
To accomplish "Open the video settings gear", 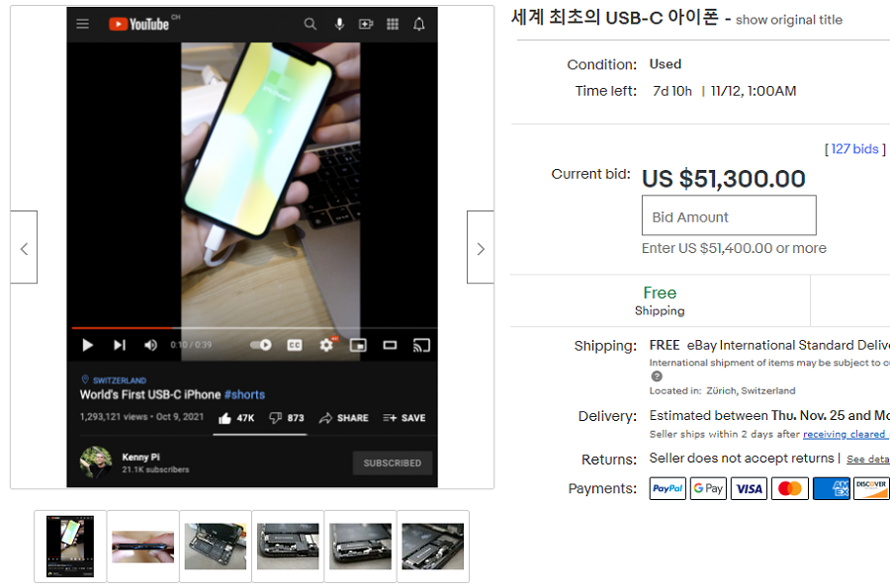I will (x=326, y=345).
